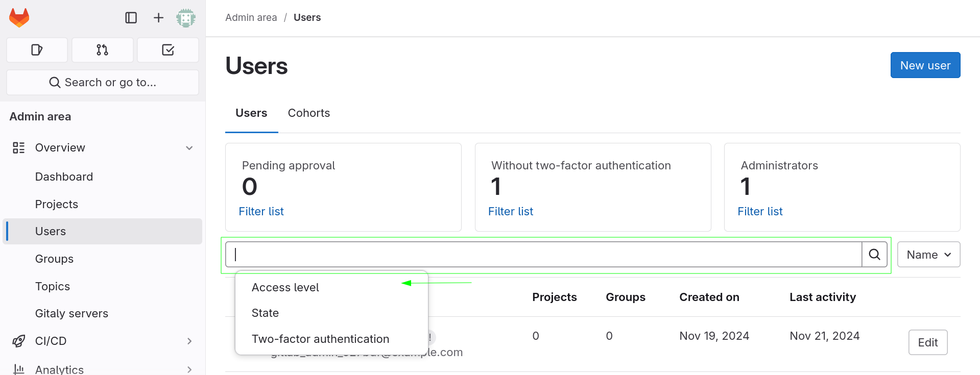The image size is (980, 375).
Task: Open Groups in the sidebar
Action: tap(103, 259)
